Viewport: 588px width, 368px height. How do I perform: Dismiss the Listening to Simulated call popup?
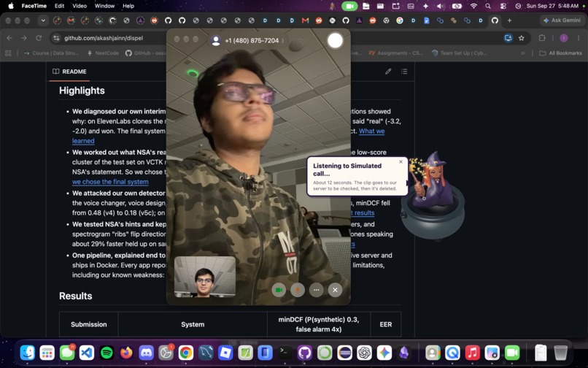(x=401, y=162)
